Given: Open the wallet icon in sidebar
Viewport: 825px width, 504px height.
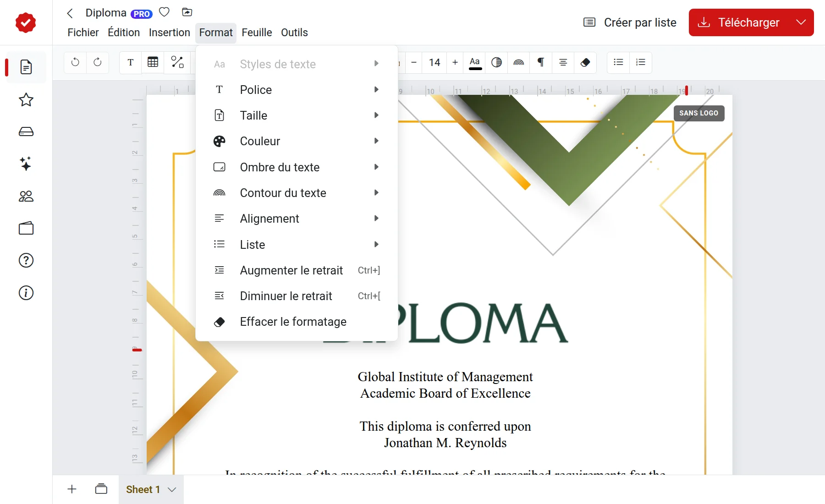Looking at the screenshot, I should (x=26, y=228).
